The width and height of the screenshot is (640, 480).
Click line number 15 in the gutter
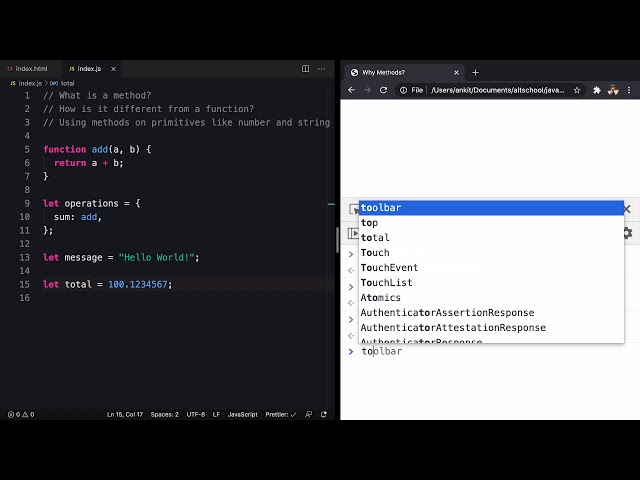pyautogui.click(x=24, y=284)
